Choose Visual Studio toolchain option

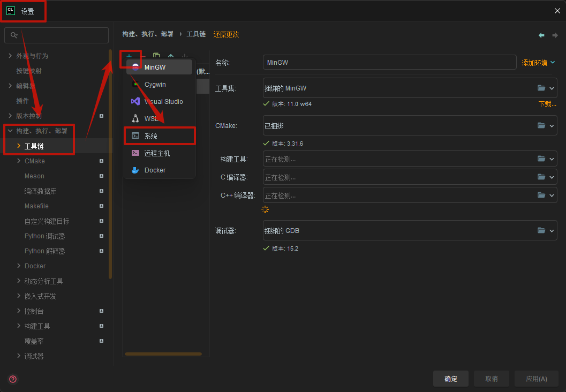(159, 101)
